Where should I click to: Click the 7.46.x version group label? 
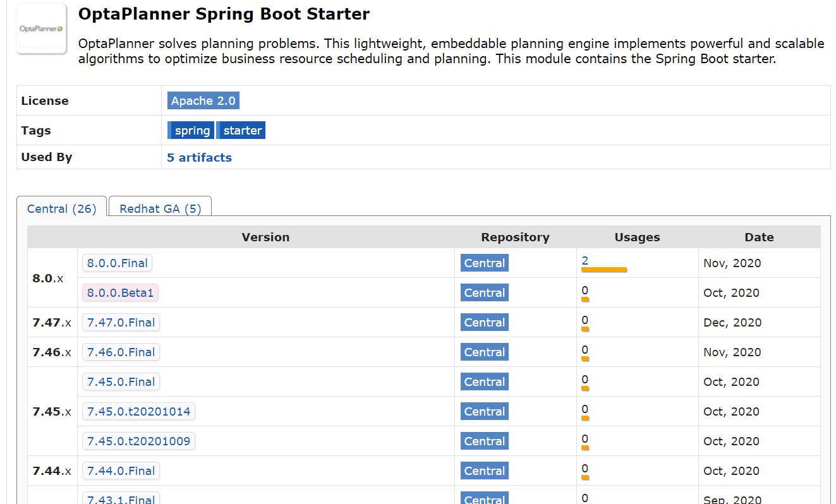52,352
